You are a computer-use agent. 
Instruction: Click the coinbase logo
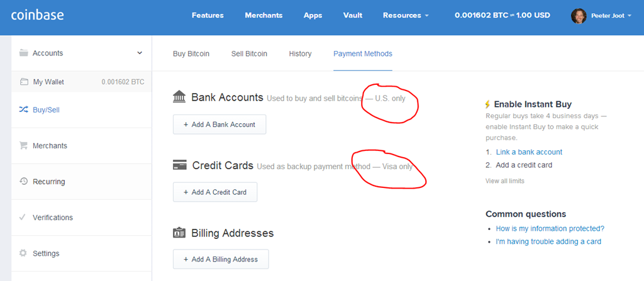coord(37,15)
